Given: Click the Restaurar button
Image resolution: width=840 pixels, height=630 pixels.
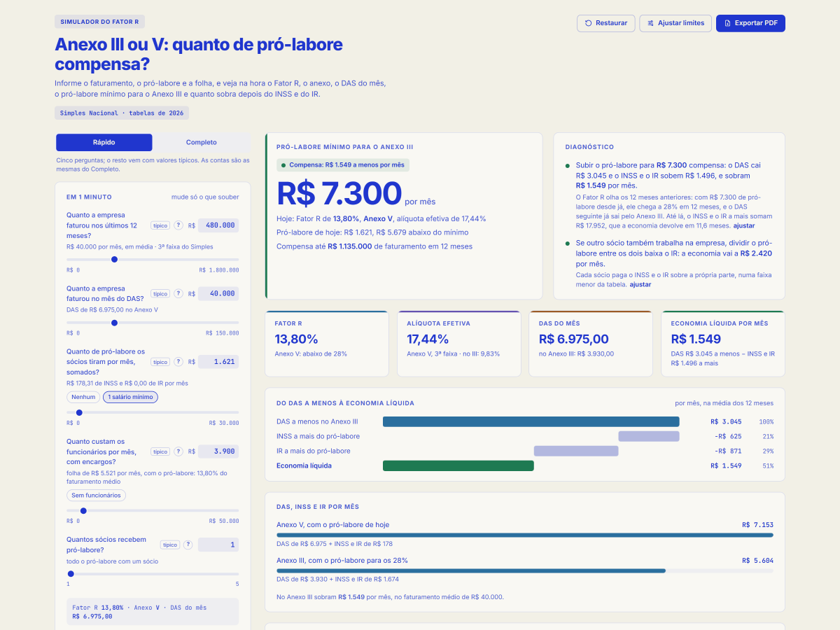Looking at the screenshot, I should [x=606, y=23].
